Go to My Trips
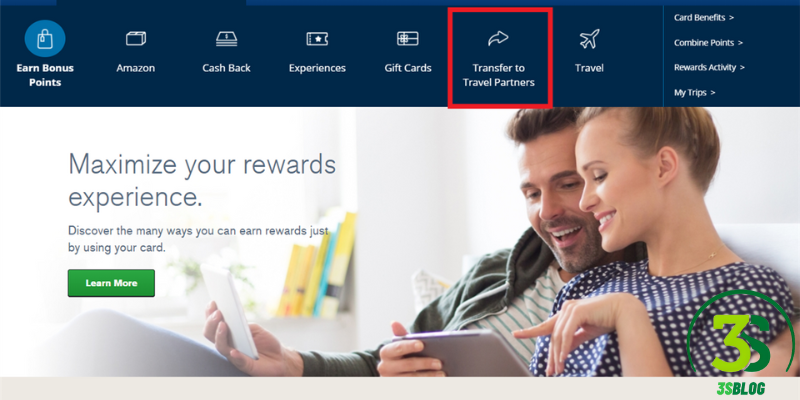Screen dimensions: 800x400 (x=694, y=93)
